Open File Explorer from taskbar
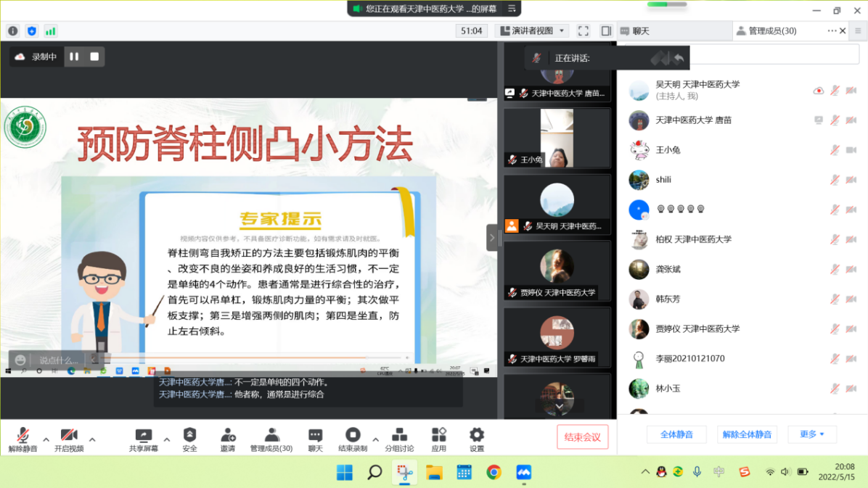Viewport: 868px width, 488px height. coord(434,473)
